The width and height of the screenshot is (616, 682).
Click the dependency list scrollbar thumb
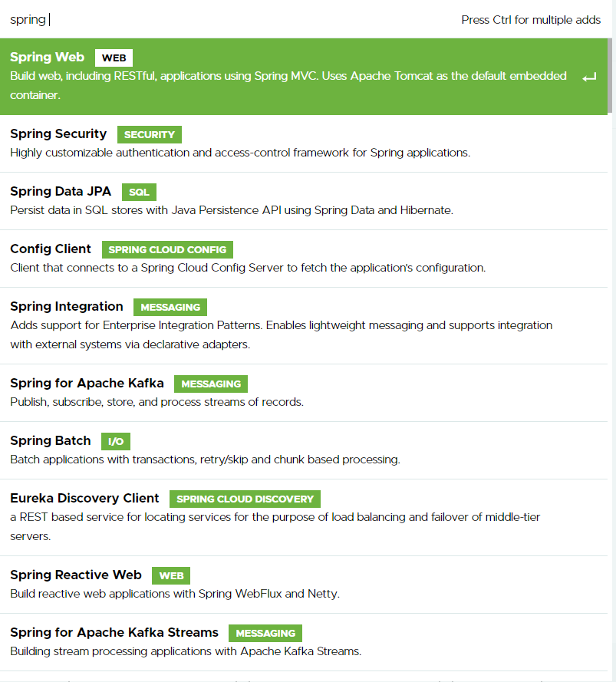[610, 76]
